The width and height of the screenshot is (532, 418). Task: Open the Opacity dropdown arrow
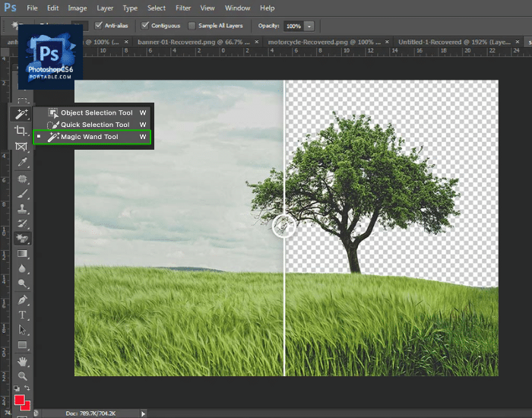(309, 26)
